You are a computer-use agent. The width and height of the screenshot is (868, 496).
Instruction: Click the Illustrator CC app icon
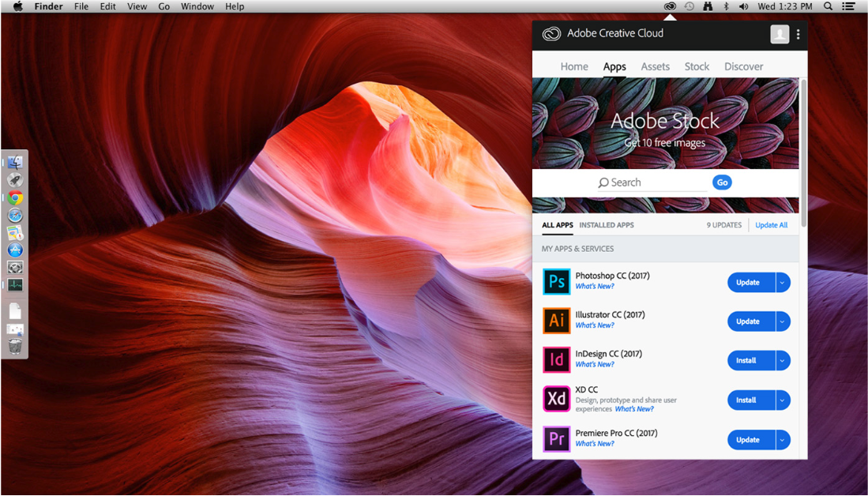[556, 321]
